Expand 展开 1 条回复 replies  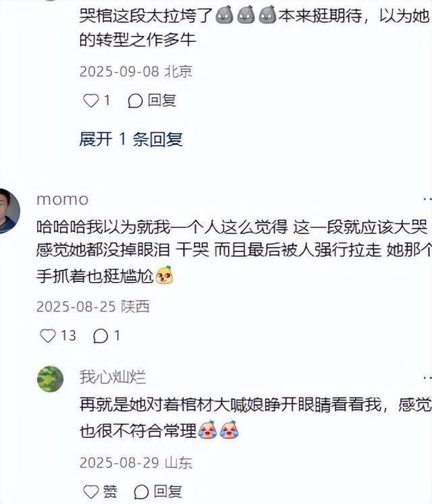pos(131,139)
